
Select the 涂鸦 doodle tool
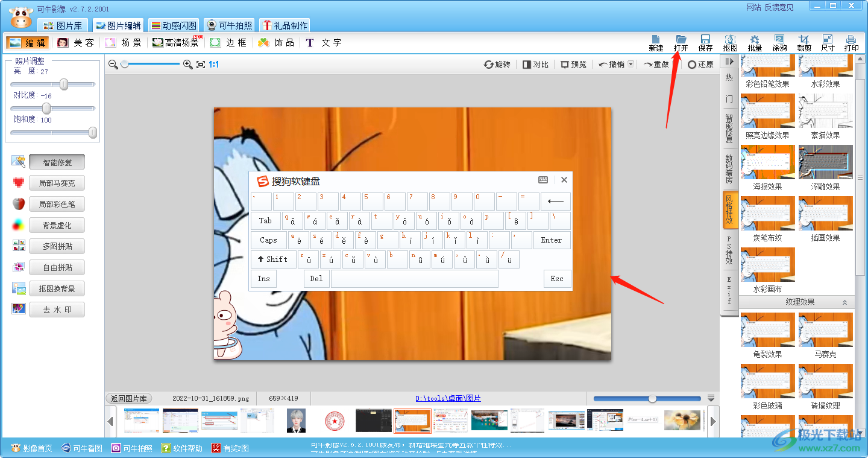pyautogui.click(x=779, y=43)
